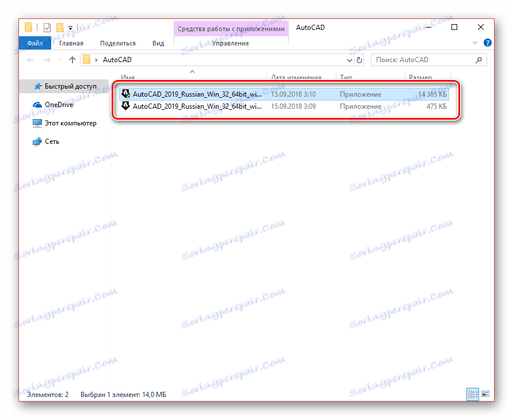Image resolution: width=513 pixels, height=420 pixels.
Task: Open the Управление tab
Action: (x=230, y=43)
